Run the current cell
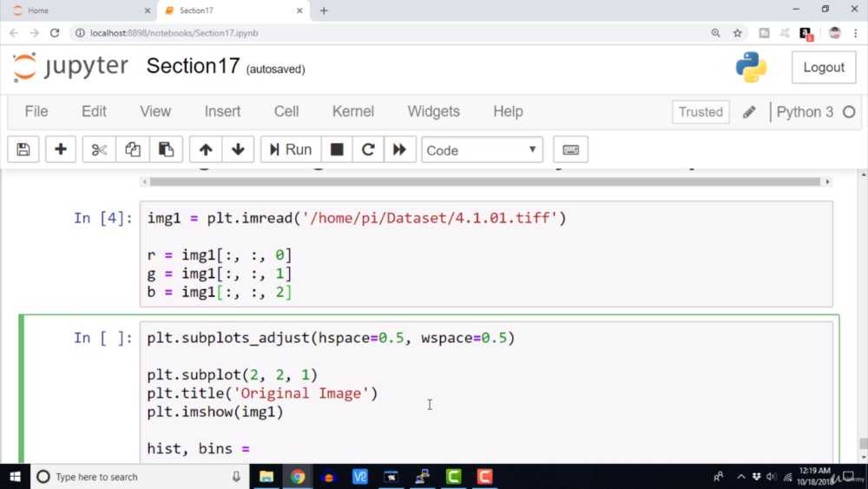The image size is (868, 489). [291, 149]
